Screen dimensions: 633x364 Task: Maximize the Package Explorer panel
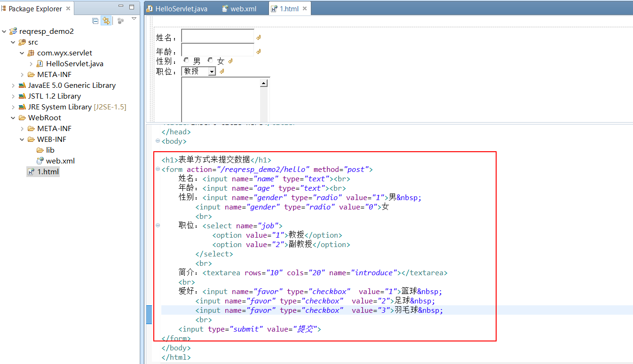point(132,7)
